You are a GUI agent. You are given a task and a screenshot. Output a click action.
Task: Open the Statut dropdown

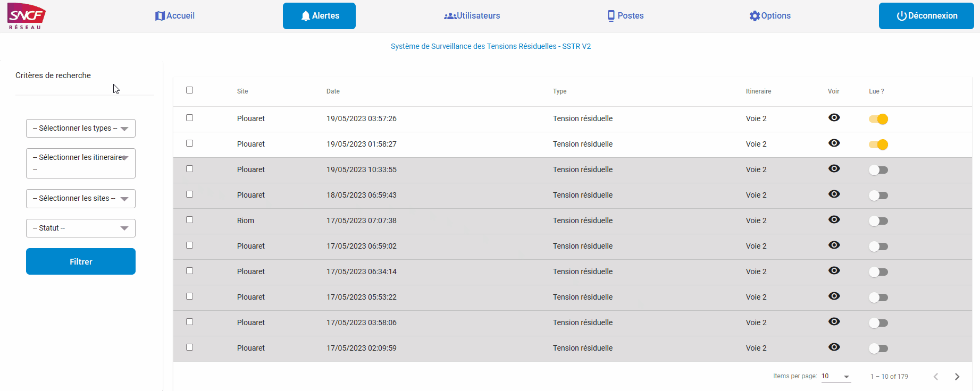(x=81, y=228)
